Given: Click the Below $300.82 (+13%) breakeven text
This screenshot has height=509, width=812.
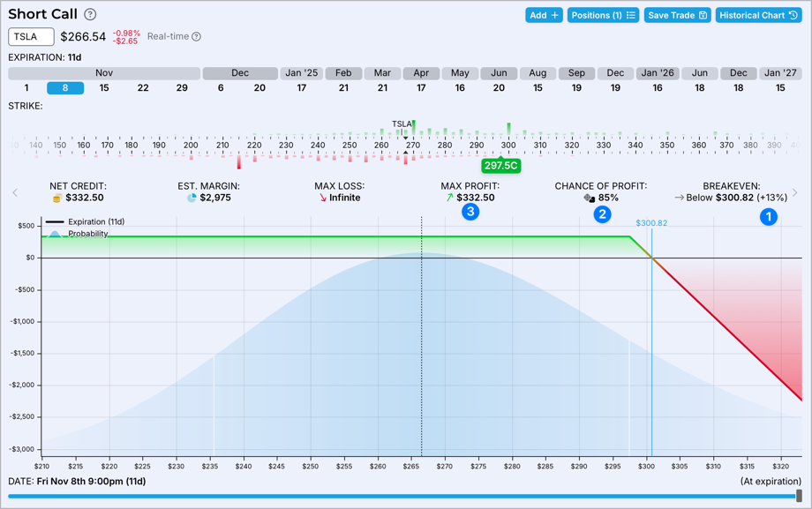Looking at the screenshot, I should pos(736,198).
